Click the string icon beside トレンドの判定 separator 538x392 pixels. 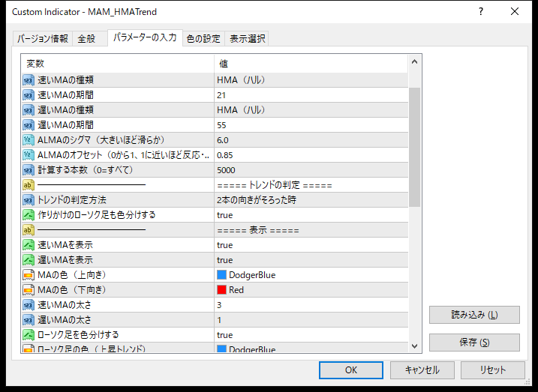coord(29,185)
